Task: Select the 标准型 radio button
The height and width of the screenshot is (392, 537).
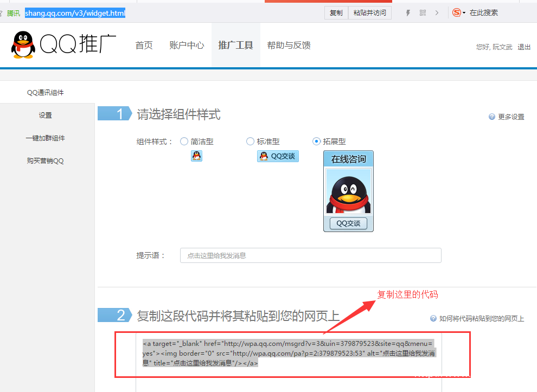Action: (x=251, y=142)
